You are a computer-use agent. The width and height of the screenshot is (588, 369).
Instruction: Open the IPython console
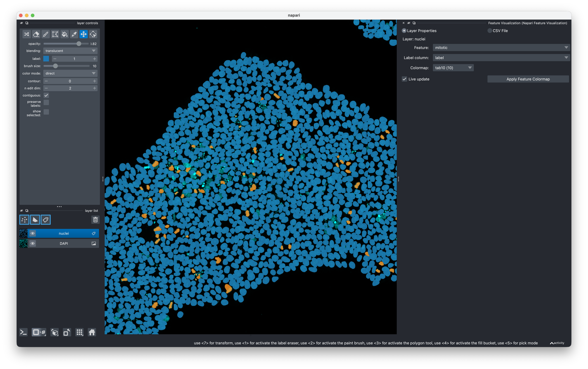[x=23, y=332]
